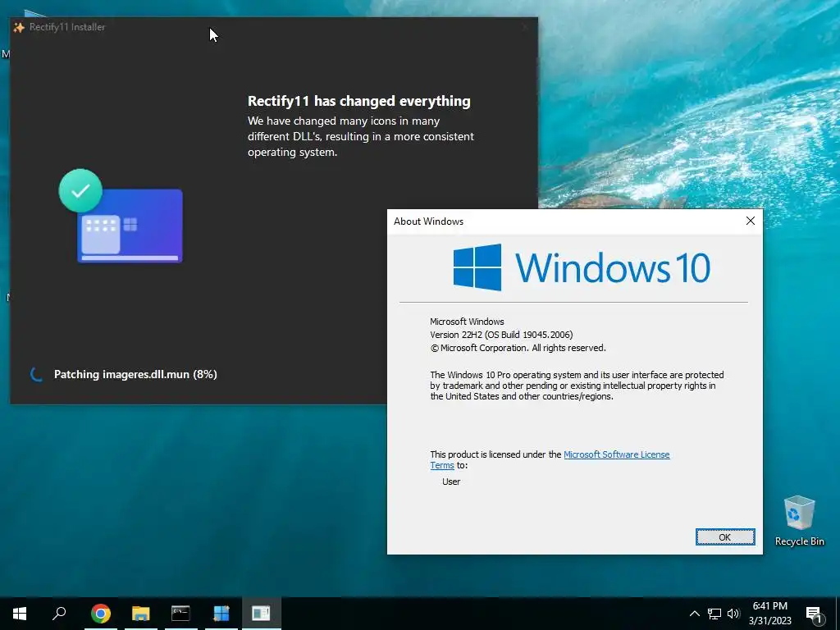Switch to Rectify11 installer taskbar icon
Screen dimensions: 840x630
(x=221, y=614)
